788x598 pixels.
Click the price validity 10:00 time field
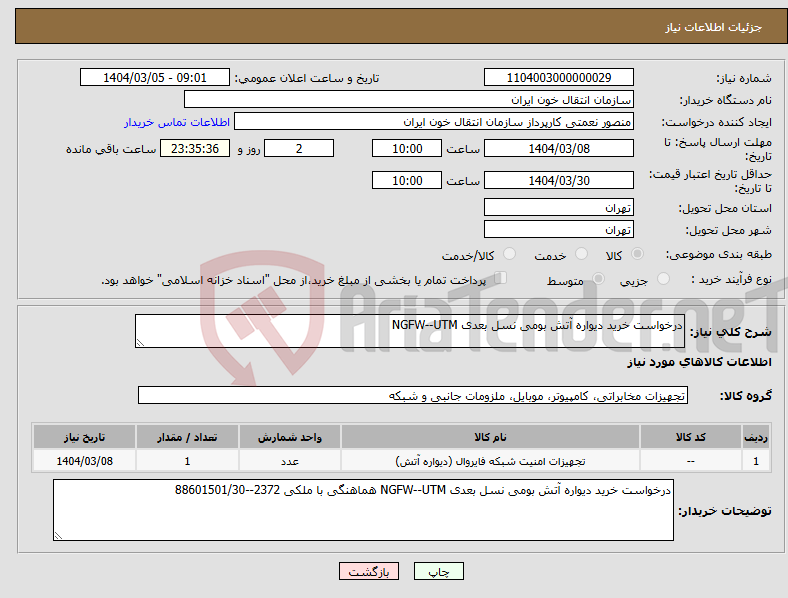pos(407,180)
